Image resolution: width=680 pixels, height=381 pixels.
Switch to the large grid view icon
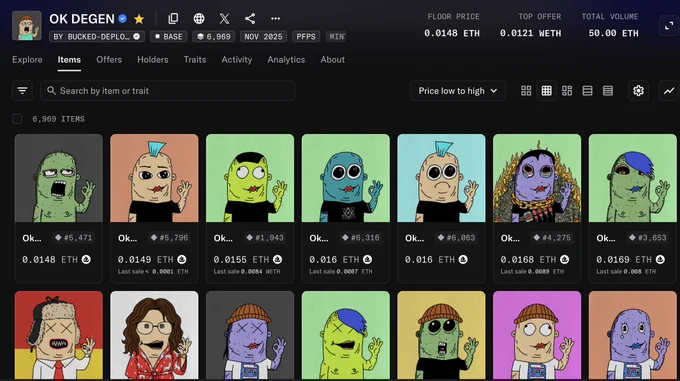pos(526,91)
